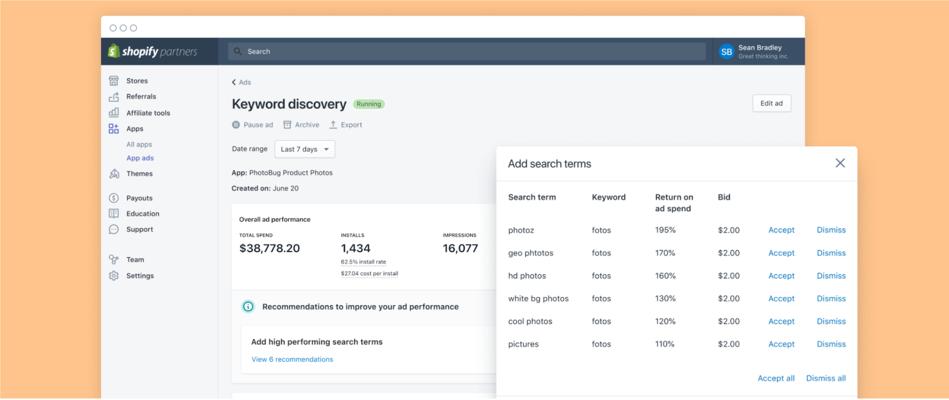Click the recommendations info icon
The height and width of the screenshot is (400, 949).
(248, 307)
